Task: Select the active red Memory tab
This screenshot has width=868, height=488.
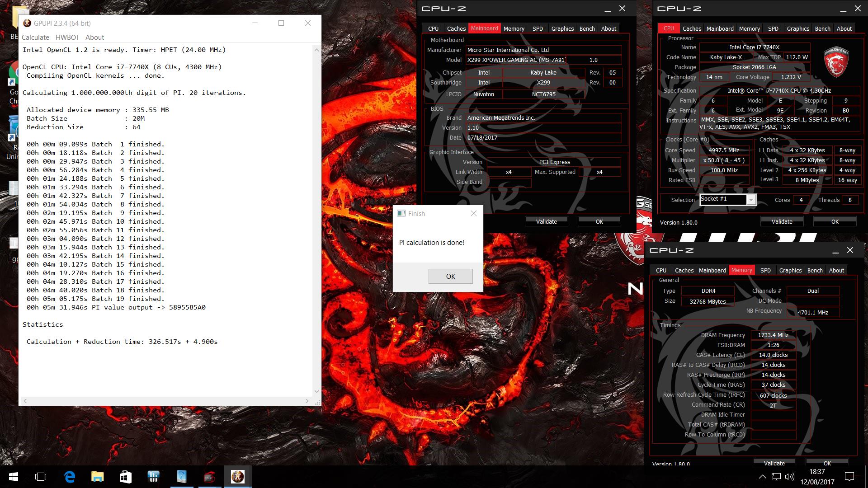Action: 741,270
